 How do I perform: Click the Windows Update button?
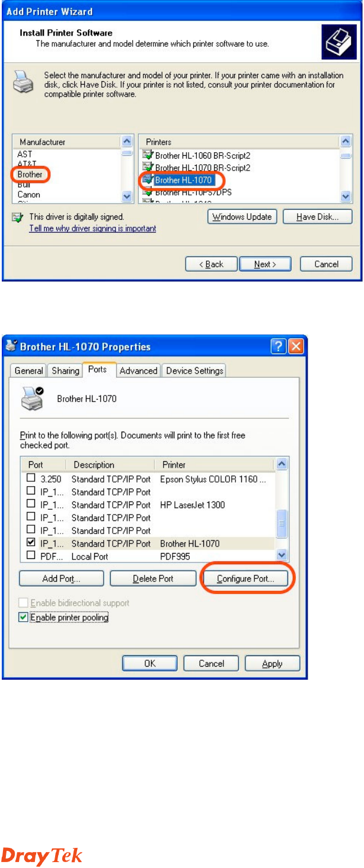pos(242,217)
